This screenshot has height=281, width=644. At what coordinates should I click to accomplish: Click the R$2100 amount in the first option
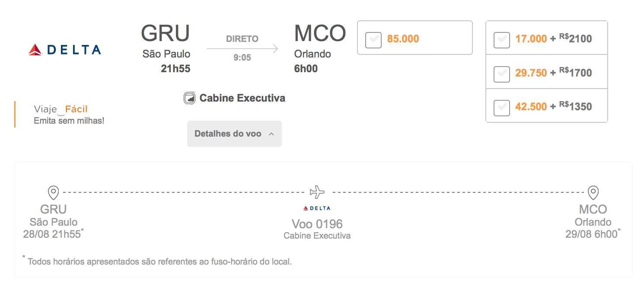point(575,38)
